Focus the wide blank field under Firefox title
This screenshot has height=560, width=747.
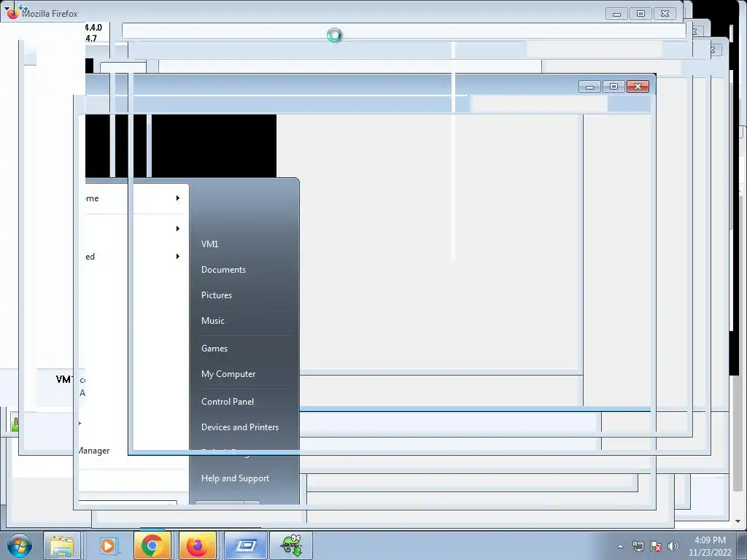click(x=403, y=31)
